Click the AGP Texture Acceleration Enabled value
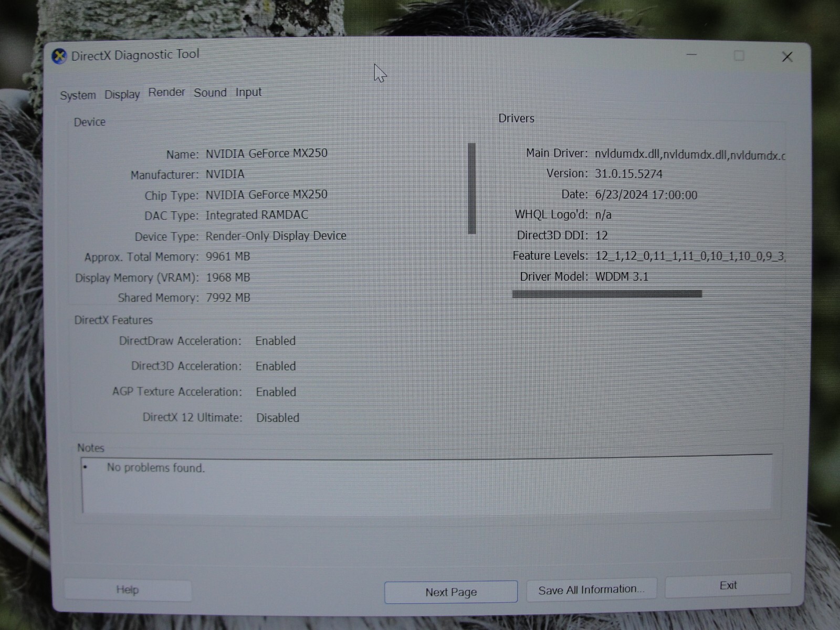 click(276, 392)
